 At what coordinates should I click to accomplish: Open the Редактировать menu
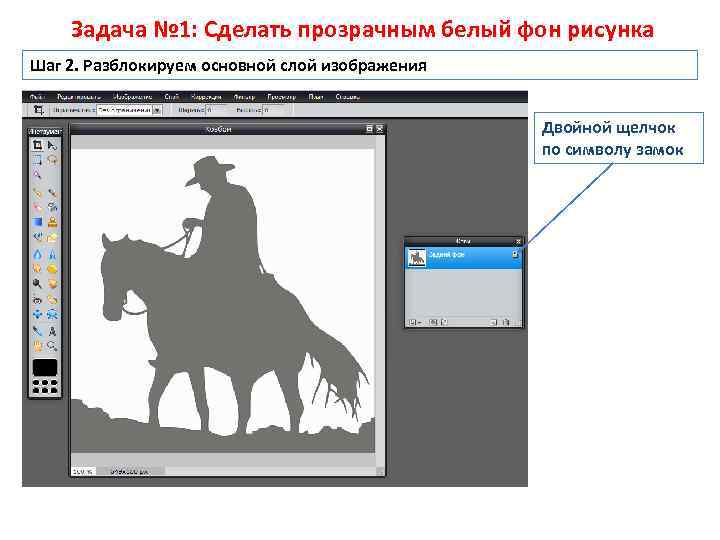point(79,97)
